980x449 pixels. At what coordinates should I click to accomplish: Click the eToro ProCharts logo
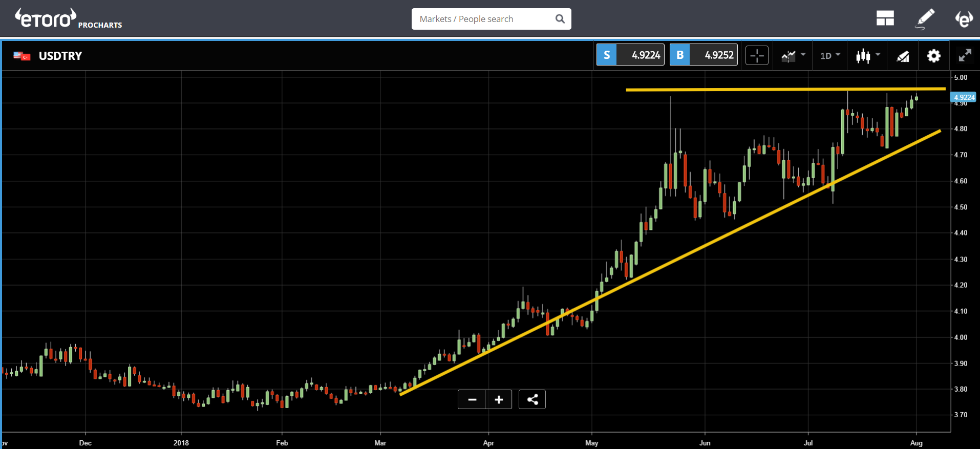pos(69,18)
